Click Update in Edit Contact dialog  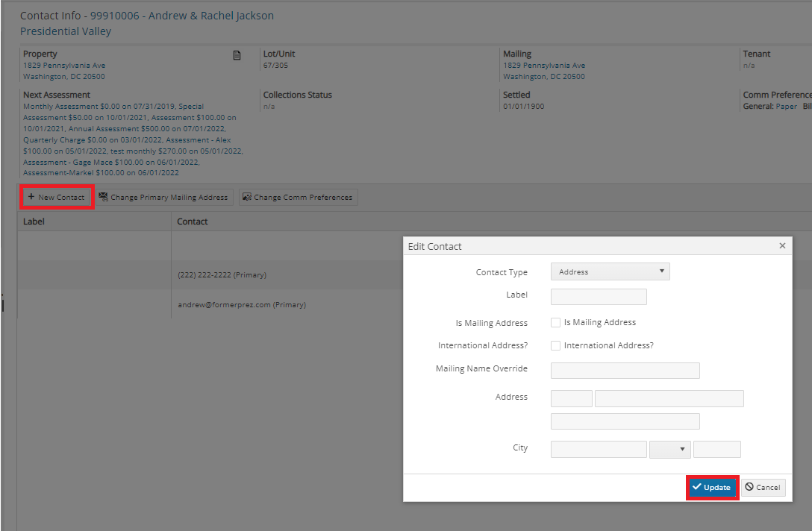coord(712,487)
